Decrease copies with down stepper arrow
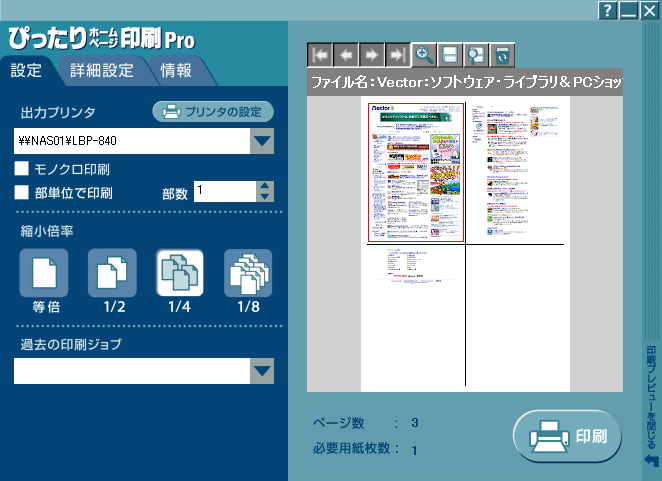This screenshot has width=662, height=481. coord(265,196)
